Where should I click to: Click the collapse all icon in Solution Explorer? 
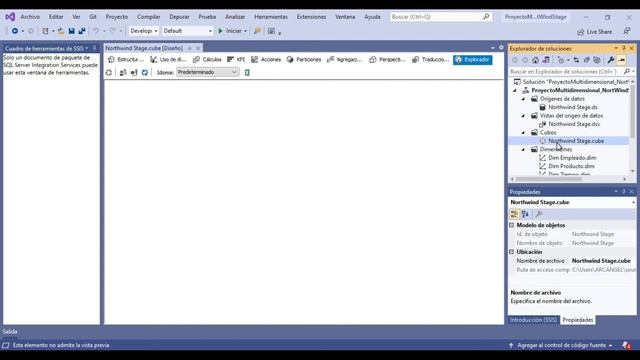(x=587, y=60)
